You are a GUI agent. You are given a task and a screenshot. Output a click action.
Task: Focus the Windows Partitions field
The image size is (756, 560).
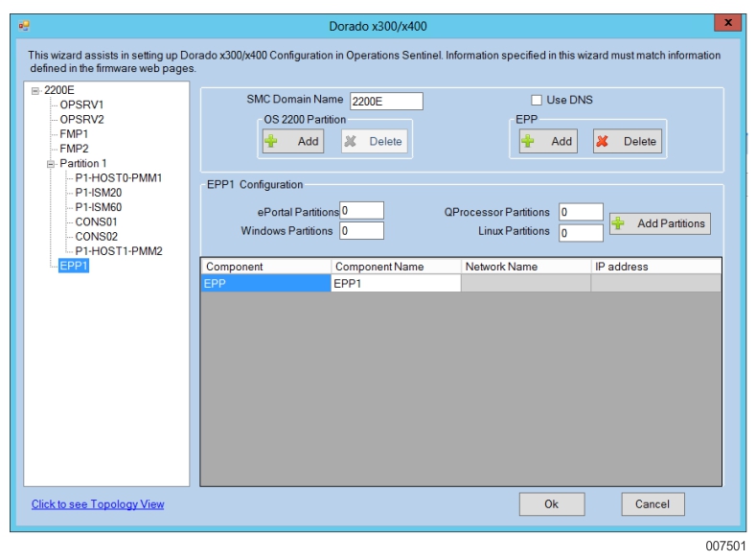tap(361, 230)
